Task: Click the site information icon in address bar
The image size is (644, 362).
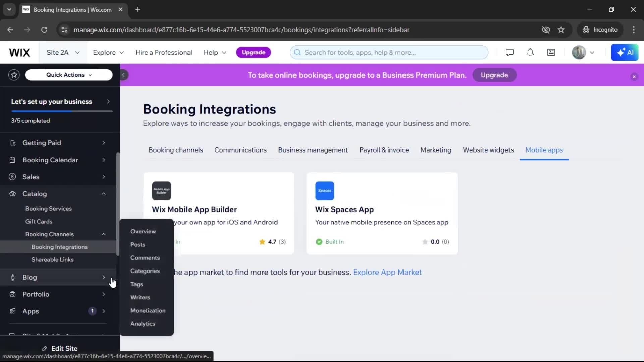Action: 64,30
